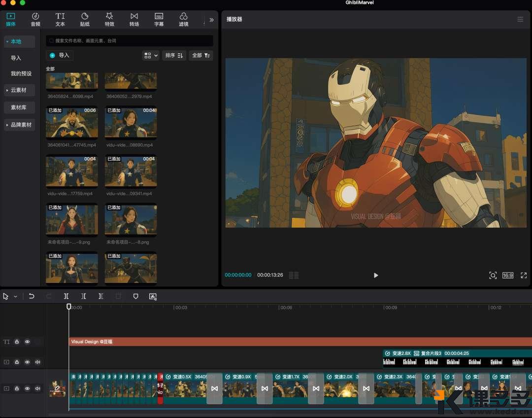The image size is (532, 418).
Task: Split clip at playhead
Action: click(x=66, y=296)
